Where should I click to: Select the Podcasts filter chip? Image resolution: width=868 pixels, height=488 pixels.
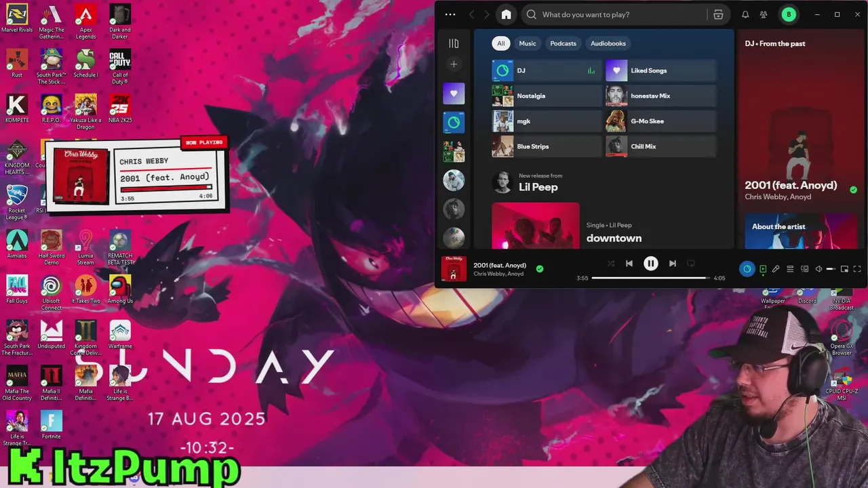pyautogui.click(x=564, y=43)
